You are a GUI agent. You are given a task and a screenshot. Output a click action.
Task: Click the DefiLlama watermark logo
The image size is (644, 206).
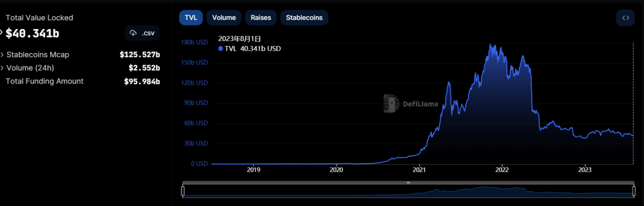(x=392, y=104)
